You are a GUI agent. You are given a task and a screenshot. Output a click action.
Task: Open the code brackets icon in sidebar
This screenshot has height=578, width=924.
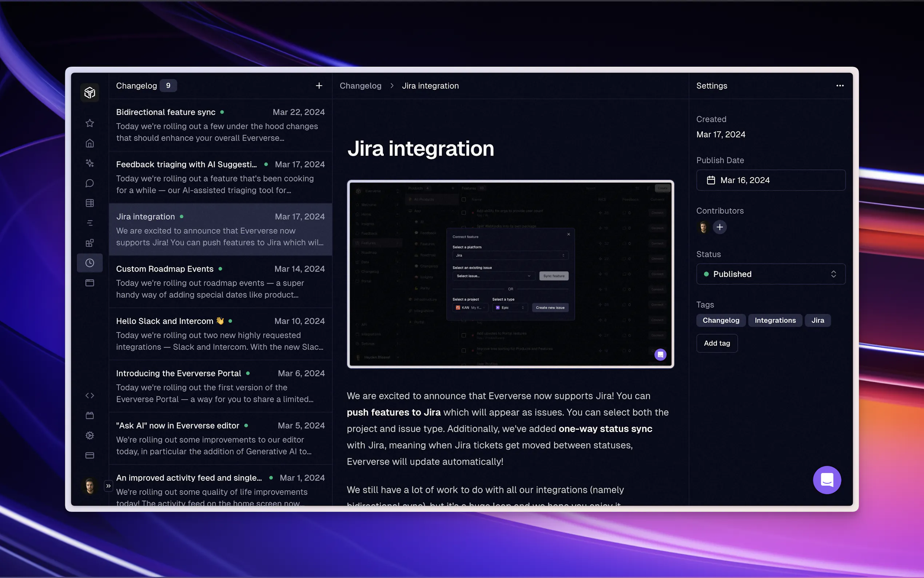(90, 396)
